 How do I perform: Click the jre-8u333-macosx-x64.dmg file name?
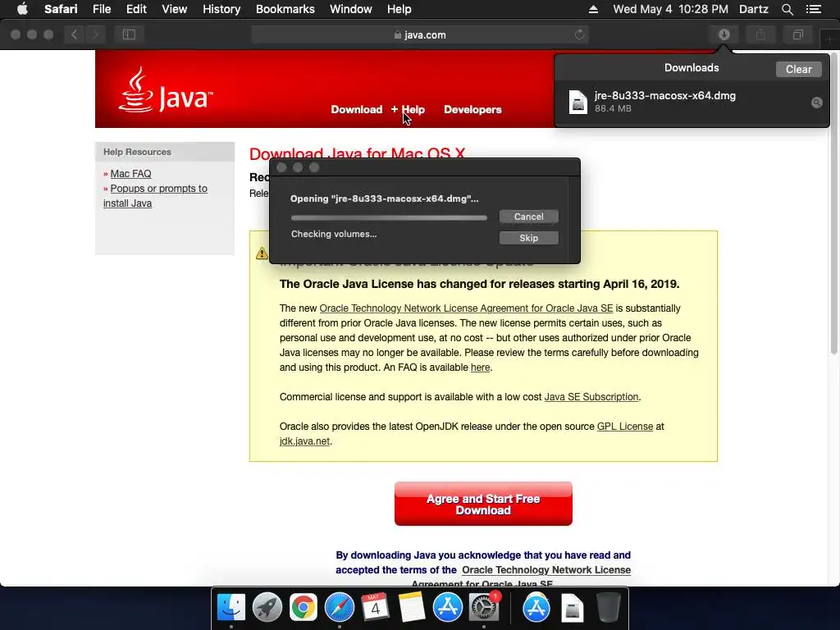pyautogui.click(x=664, y=96)
